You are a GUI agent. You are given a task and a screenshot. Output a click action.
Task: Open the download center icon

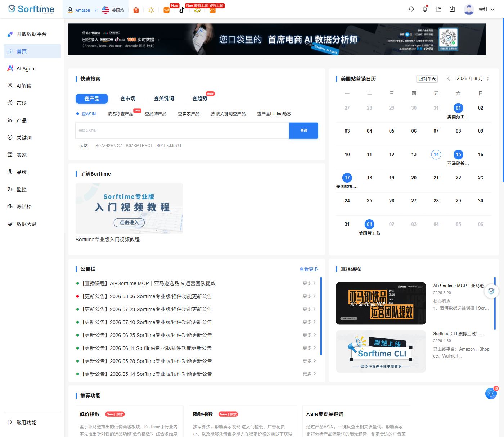(x=452, y=9)
